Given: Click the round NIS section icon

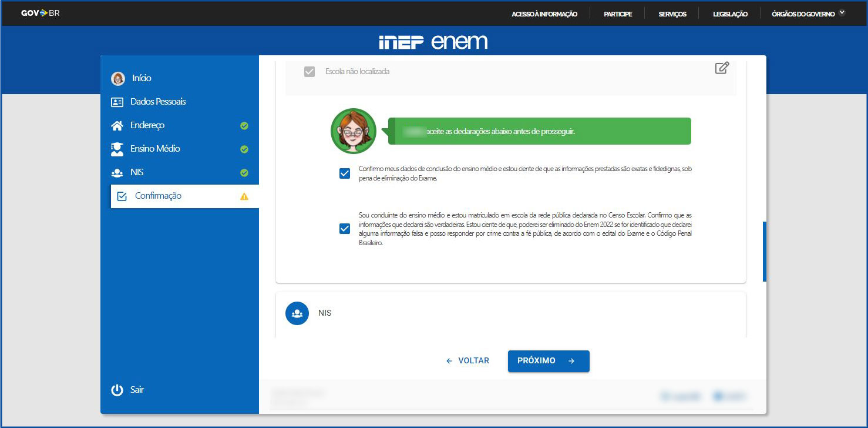Looking at the screenshot, I should point(297,313).
